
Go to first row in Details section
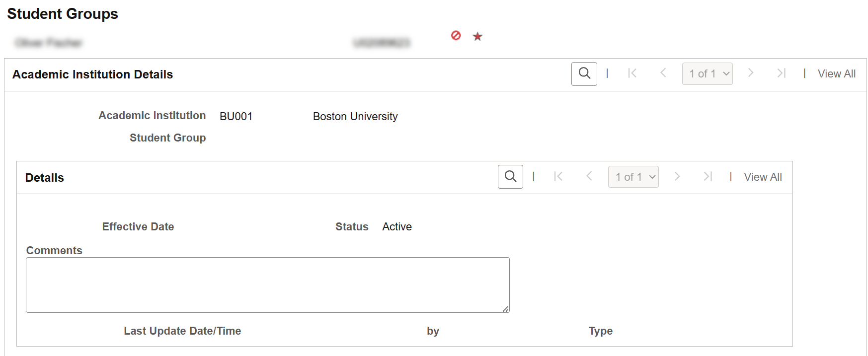(x=558, y=177)
